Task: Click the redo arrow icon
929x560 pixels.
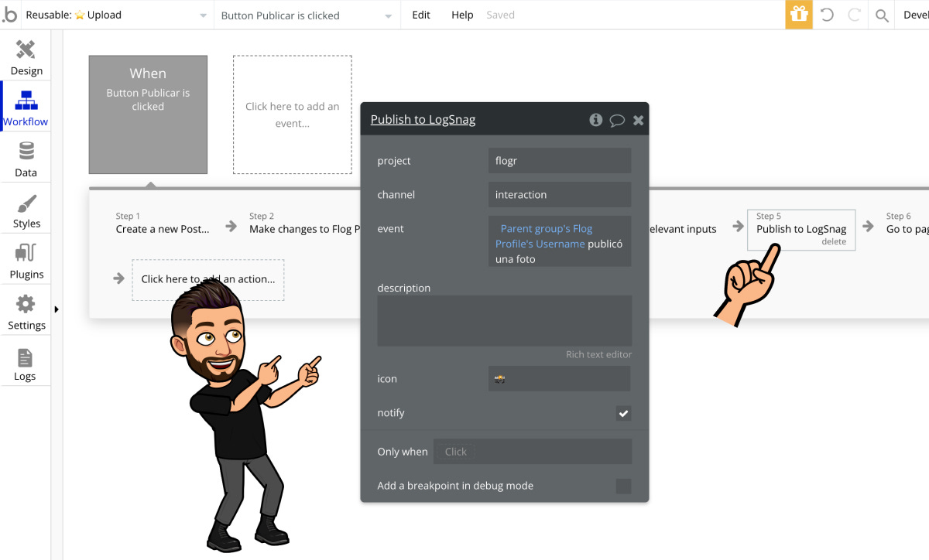Action: pos(854,15)
